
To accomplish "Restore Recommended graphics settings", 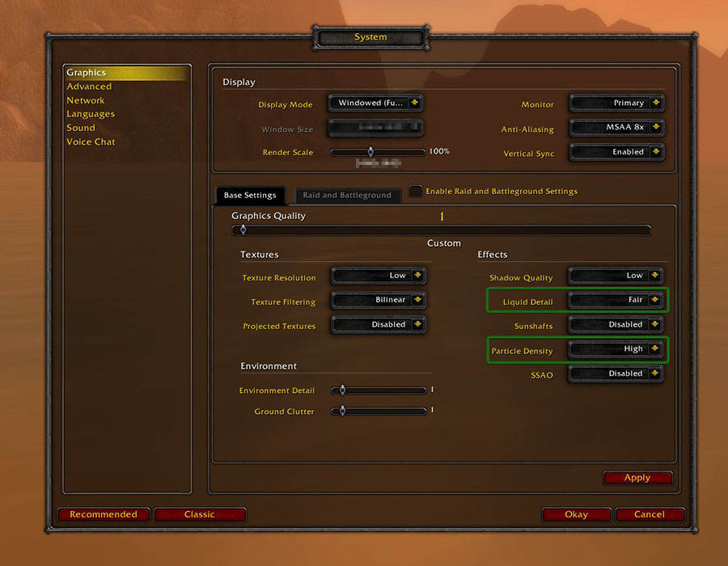I will coord(104,514).
